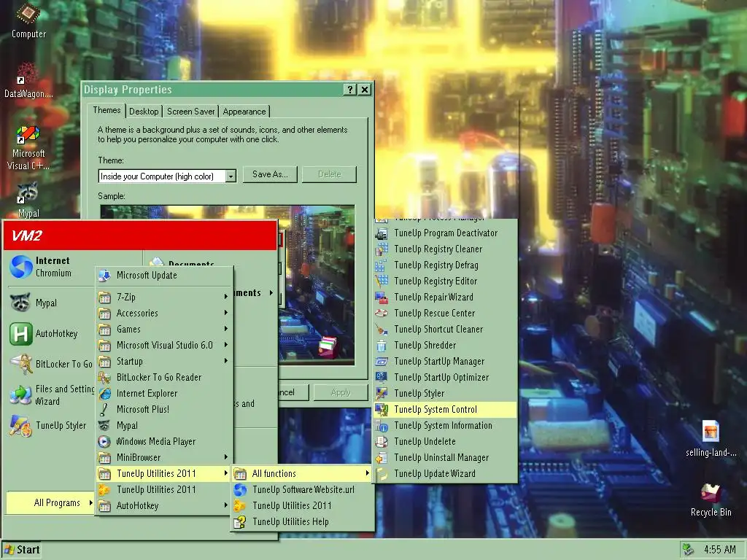Open TuneUp Uninstall Manager
Image resolution: width=747 pixels, height=560 pixels.
pos(445,458)
